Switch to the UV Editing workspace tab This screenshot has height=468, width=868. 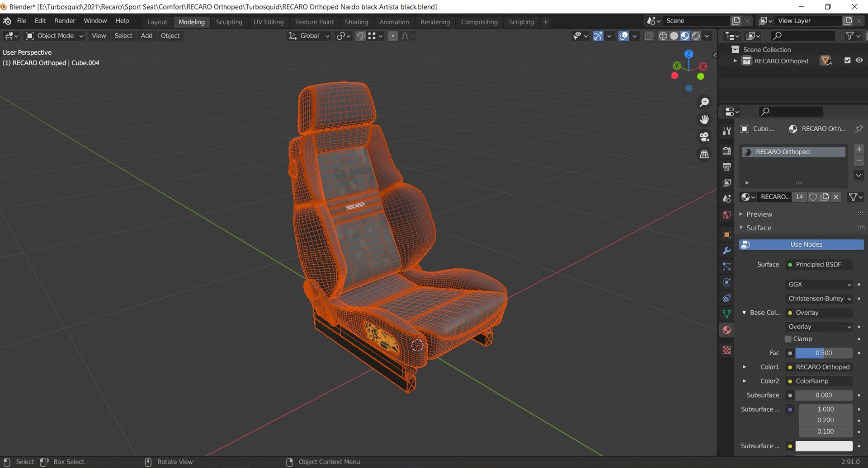(x=269, y=22)
